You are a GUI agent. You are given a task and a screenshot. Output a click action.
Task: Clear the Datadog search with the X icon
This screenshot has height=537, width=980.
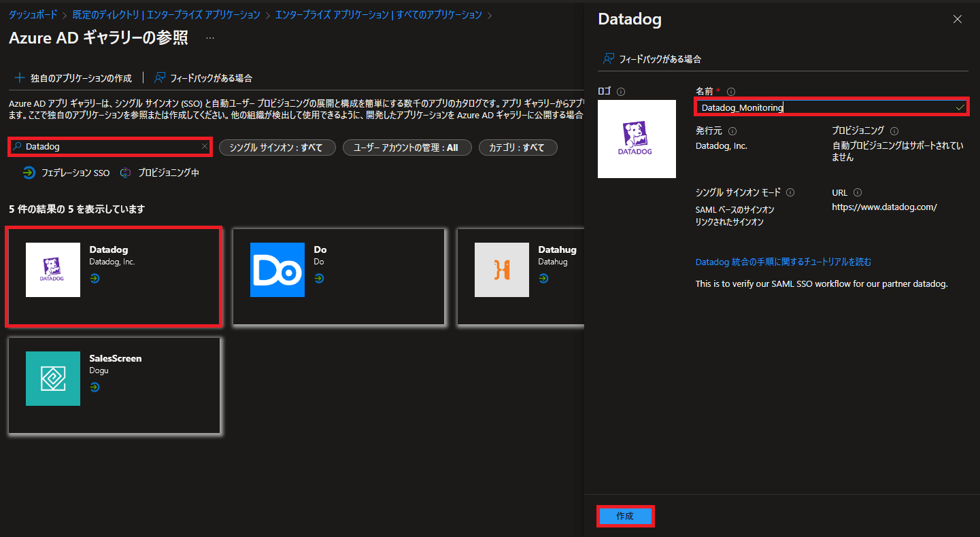[x=205, y=146]
